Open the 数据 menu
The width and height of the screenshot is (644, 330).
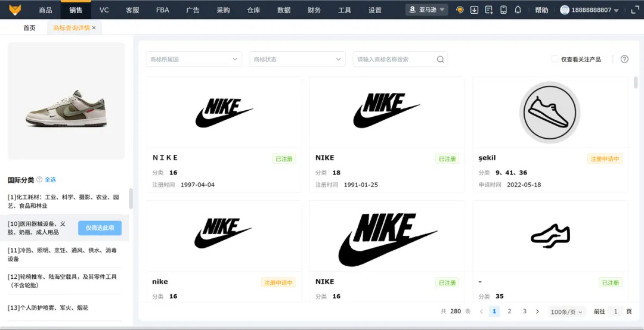tap(284, 10)
